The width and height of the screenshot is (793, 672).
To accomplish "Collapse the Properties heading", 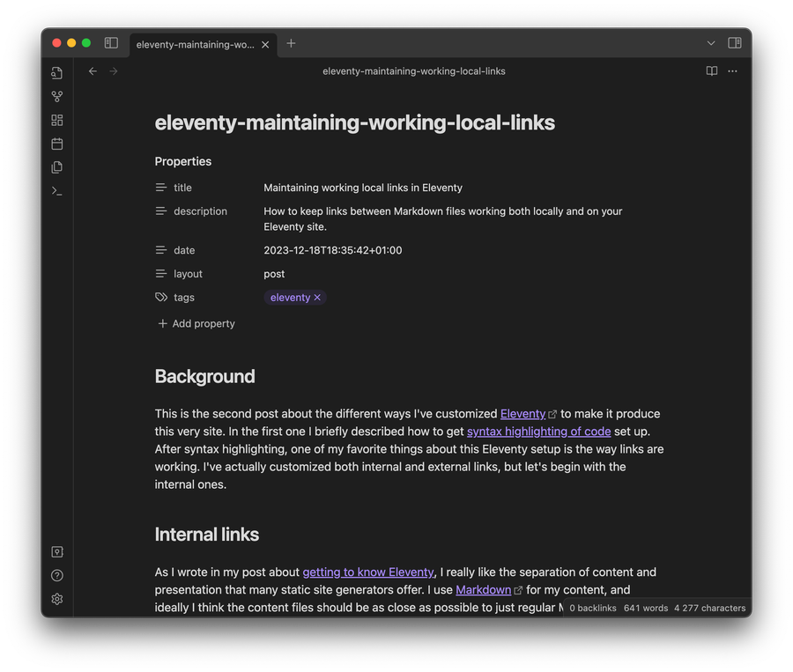I will pyautogui.click(x=183, y=161).
